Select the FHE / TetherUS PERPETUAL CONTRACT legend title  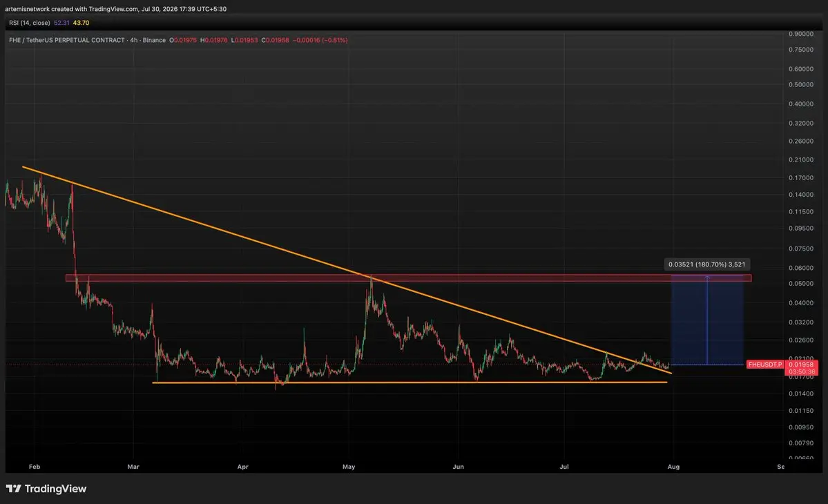coord(87,40)
